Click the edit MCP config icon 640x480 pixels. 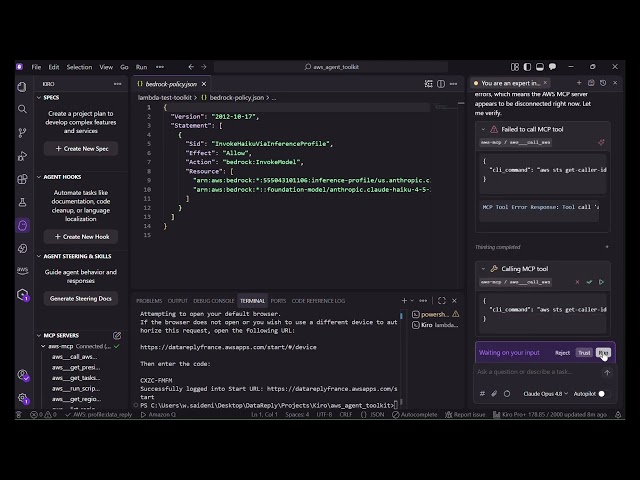tap(117, 336)
